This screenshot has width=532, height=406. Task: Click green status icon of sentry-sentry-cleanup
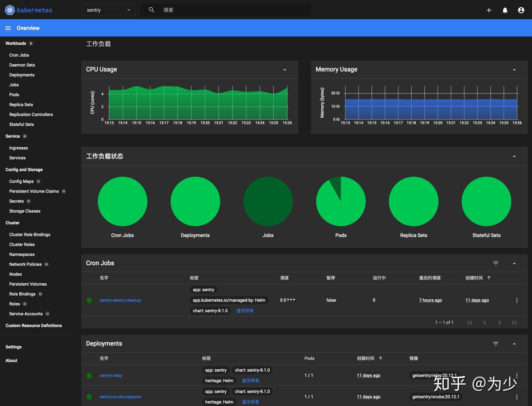click(x=89, y=300)
